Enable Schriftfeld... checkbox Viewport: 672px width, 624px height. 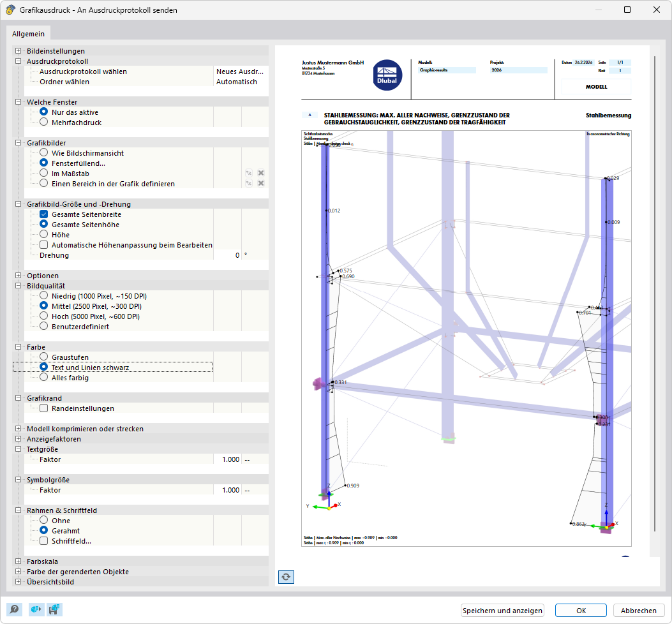click(x=43, y=541)
